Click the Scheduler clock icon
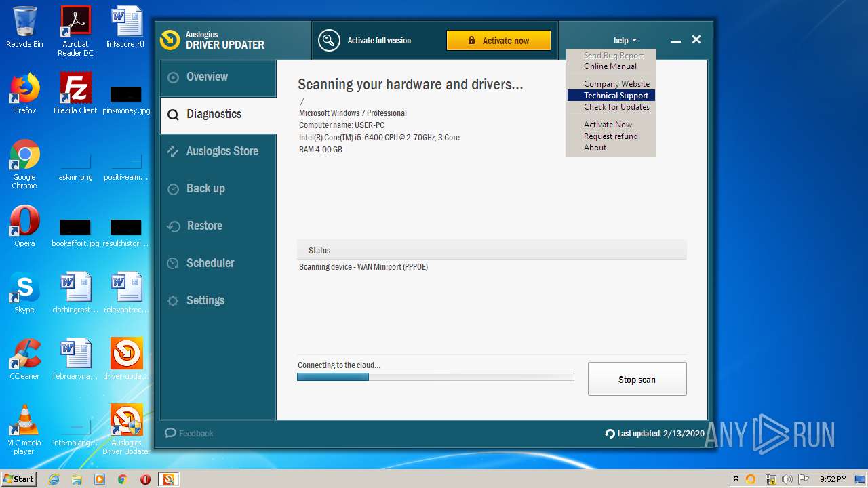 click(x=174, y=264)
